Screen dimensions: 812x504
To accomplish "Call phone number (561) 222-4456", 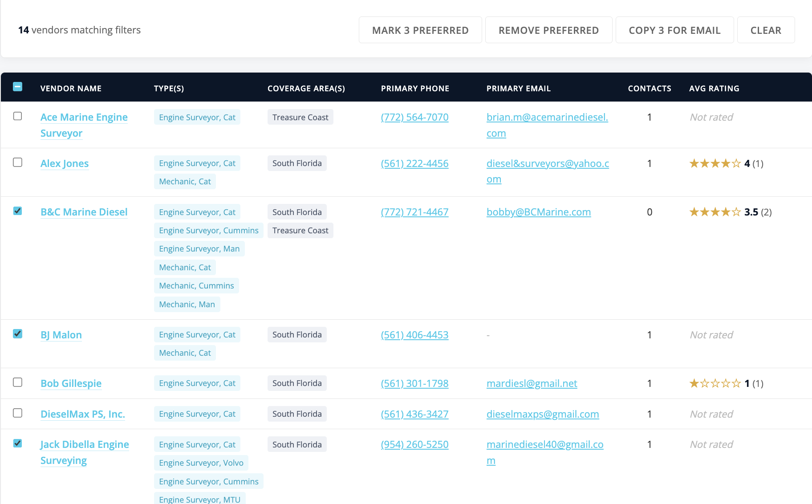I will coord(414,163).
